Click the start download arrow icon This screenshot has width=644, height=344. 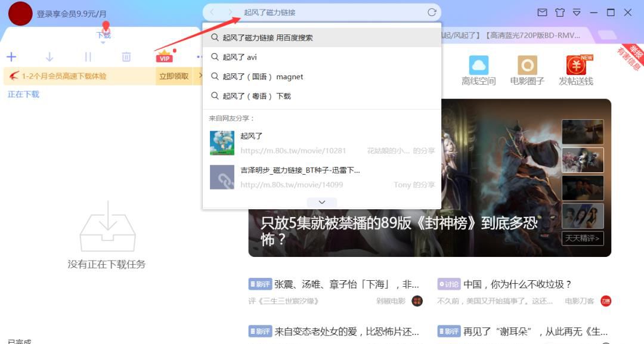coord(49,57)
